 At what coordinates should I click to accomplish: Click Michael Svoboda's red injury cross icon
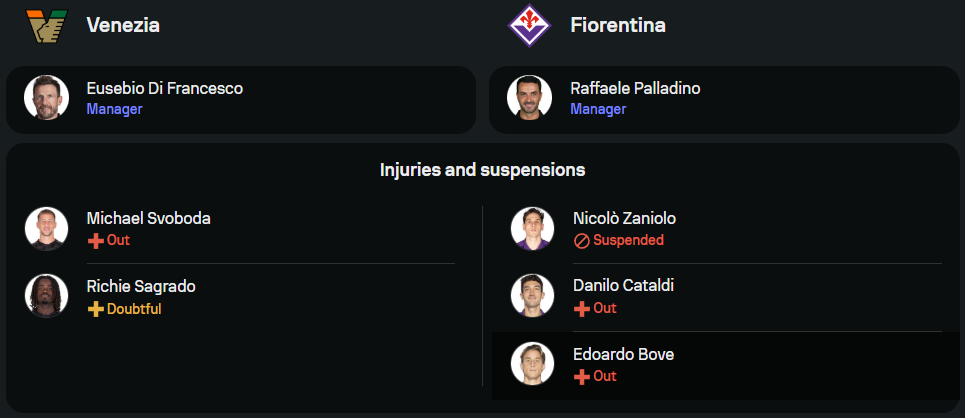click(96, 241)
